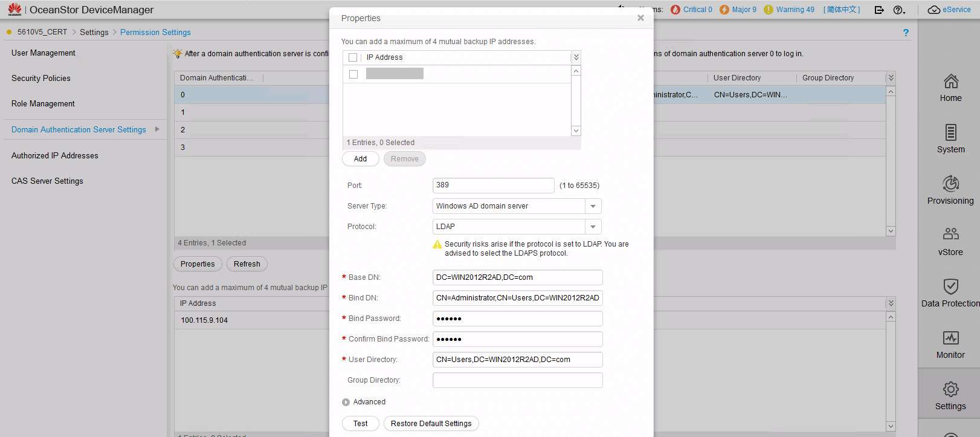Screen dimensions: 980x437
Task: Click the Restore Default Settings button
Action: pyautogui.click(x=431, y=424)
